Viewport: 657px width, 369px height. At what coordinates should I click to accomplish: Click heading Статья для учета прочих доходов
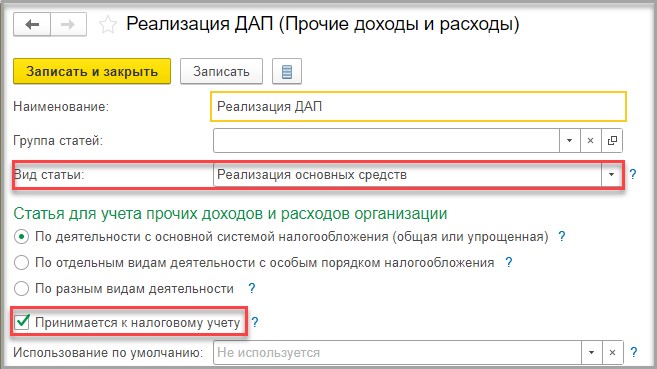point(230,214)
